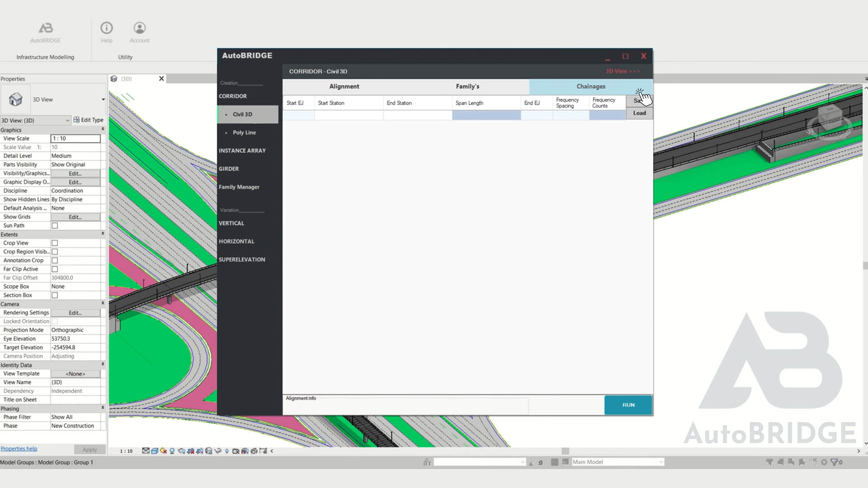
Task: Collapse the Identity Data properties group
Action: [103, 365]
